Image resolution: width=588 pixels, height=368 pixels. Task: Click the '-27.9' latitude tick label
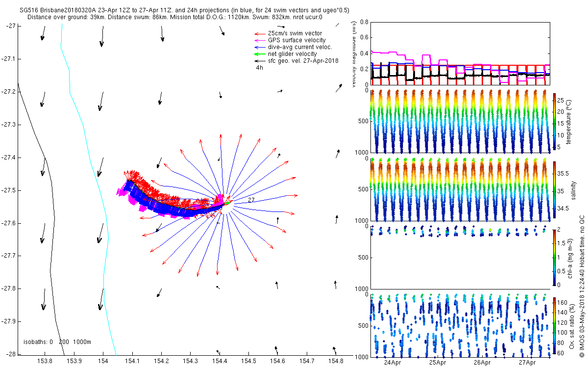coord(7,321)
